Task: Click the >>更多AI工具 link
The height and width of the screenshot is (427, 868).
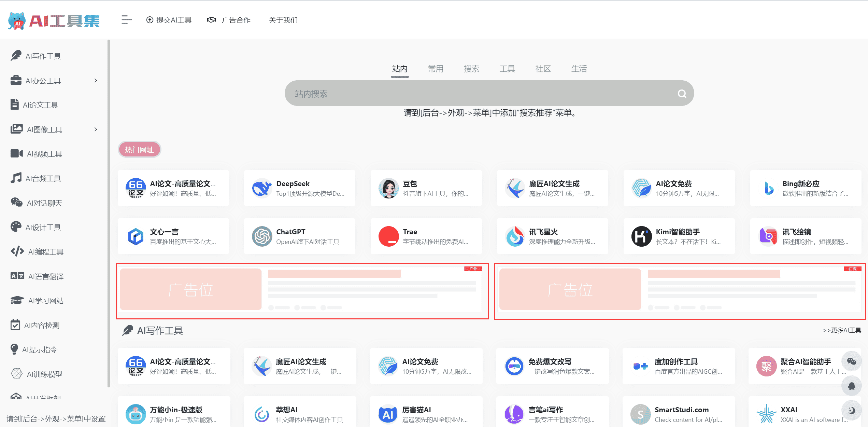Action: click(842, 330)
